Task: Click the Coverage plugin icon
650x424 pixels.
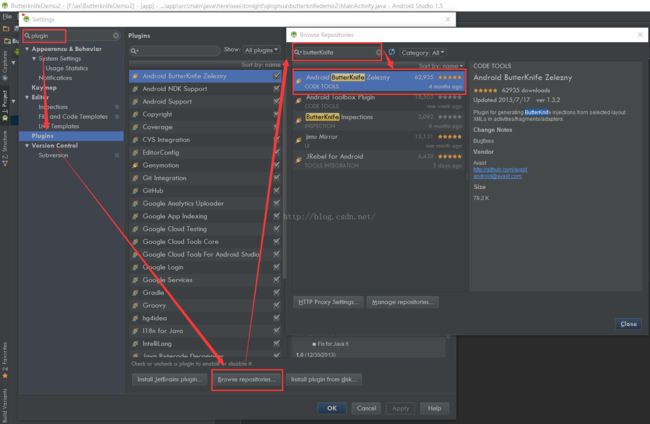Action: click(x=135, y=127)
